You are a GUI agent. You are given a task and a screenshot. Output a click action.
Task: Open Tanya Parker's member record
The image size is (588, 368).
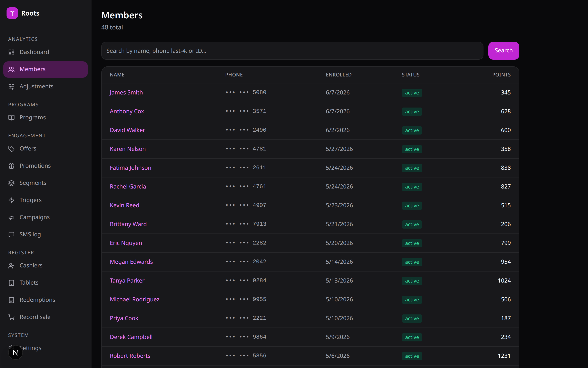point(127,281)
